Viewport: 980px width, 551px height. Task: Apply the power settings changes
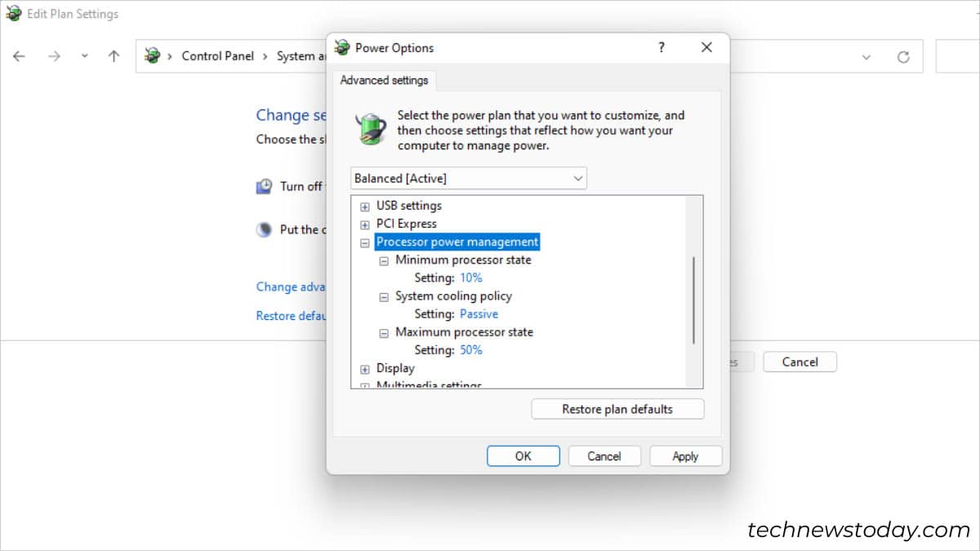coord(685,455)
